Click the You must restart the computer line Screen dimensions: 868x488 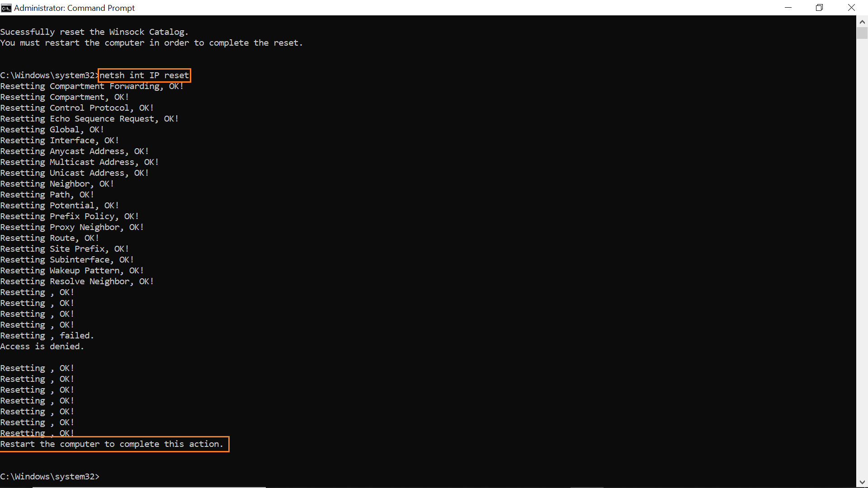coord(151,42)
